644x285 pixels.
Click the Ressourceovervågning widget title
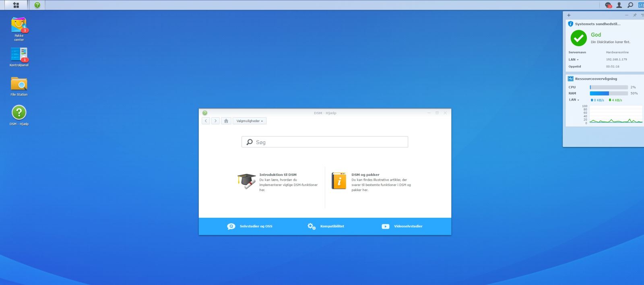point(596,78)
